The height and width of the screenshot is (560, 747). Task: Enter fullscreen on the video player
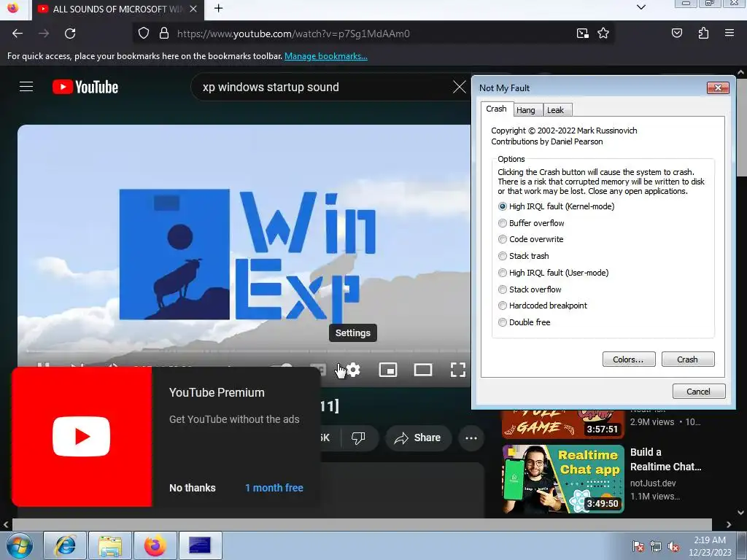(458, 370)
